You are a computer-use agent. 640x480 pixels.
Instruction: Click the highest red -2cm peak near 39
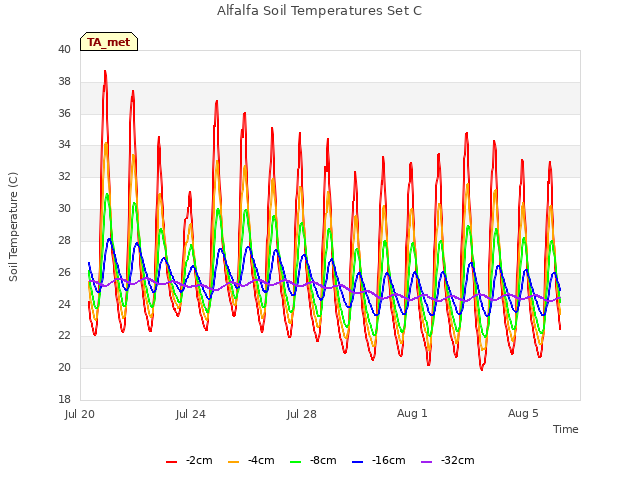(105, 71)
